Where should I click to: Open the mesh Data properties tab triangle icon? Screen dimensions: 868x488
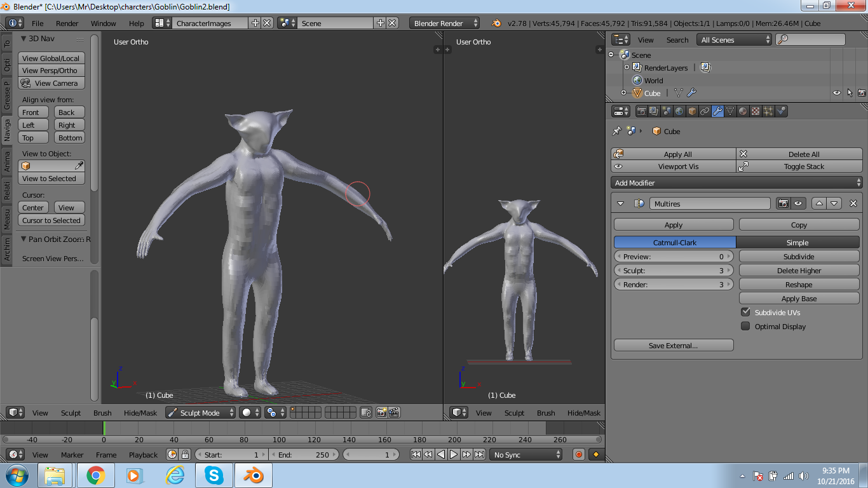point(730,111)
